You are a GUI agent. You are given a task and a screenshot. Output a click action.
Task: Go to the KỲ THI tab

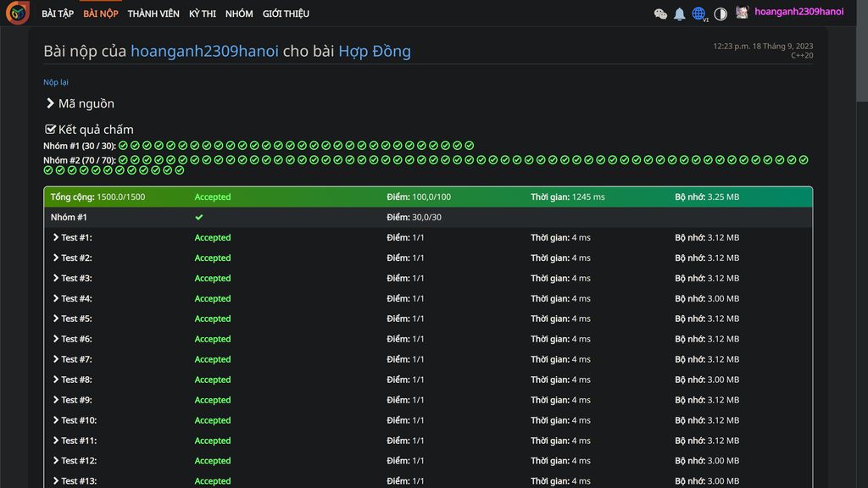(x=202, y=14)
